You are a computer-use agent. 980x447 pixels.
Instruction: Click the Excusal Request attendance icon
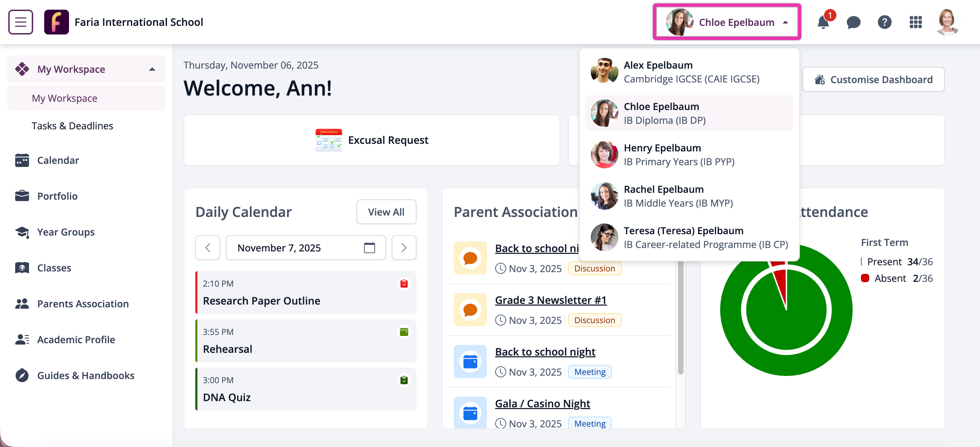point(328,140)
